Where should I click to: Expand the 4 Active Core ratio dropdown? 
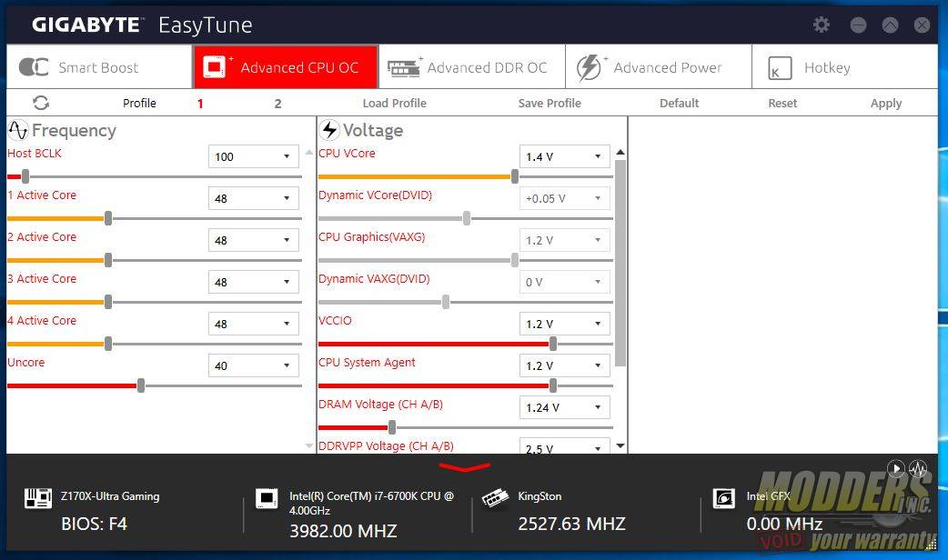coord(253,324)
